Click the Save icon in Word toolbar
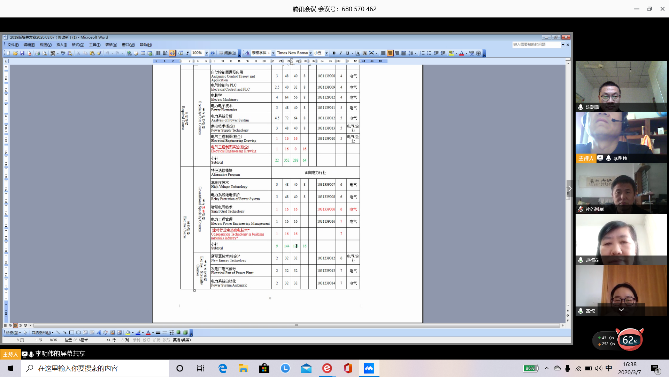 [x=22, y=53]
